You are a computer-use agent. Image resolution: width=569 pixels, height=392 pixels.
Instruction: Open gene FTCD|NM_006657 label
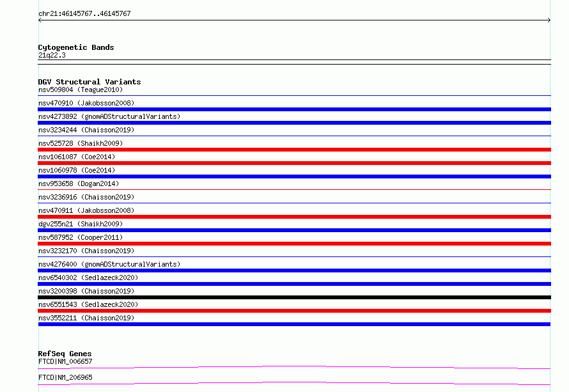(65, 361)
